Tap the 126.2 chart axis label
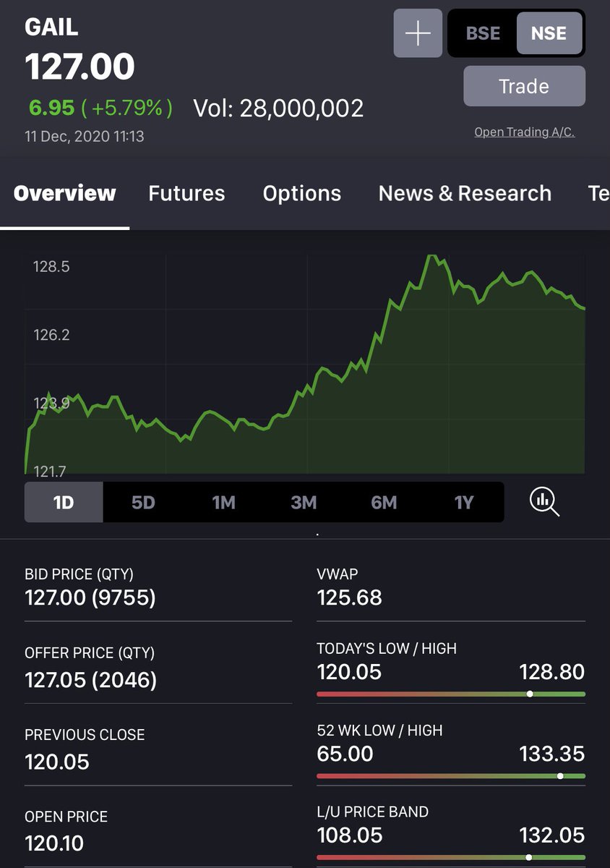The width and height of the screenshot is (610, 868). coord(51,335)
